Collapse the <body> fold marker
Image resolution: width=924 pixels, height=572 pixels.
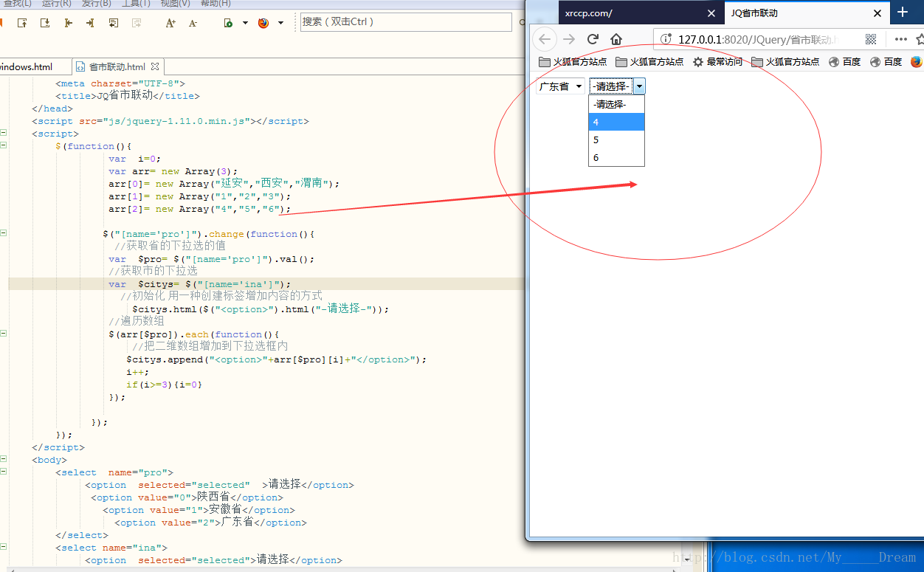click(3, 459)
